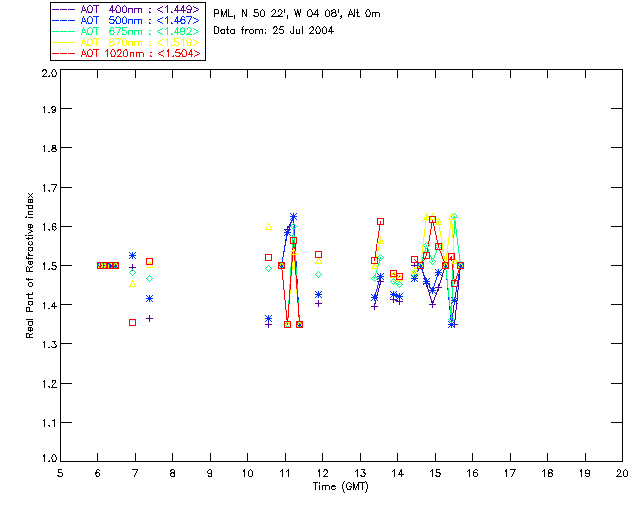Screen dimensions: 640x512
Task: Click the x-axis tick label 5
Action: (x=60, y=473)
